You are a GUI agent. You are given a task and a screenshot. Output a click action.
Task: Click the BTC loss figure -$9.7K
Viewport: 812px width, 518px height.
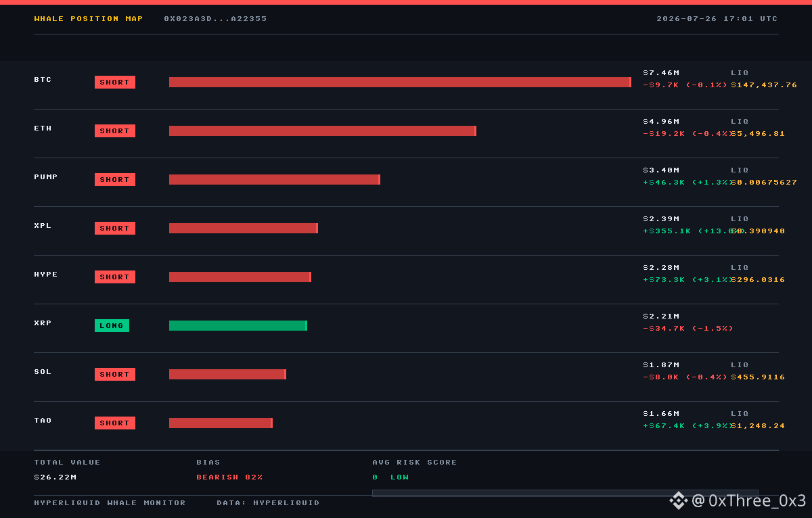click(661, 85)
